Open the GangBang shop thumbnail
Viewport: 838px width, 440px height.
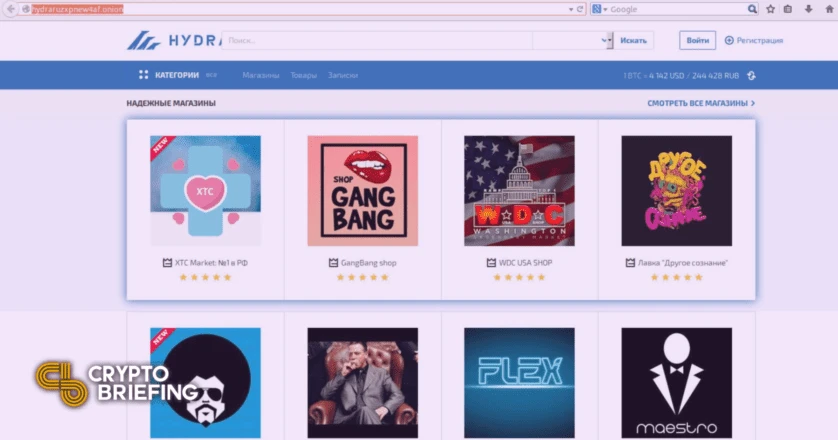(362, 191)
